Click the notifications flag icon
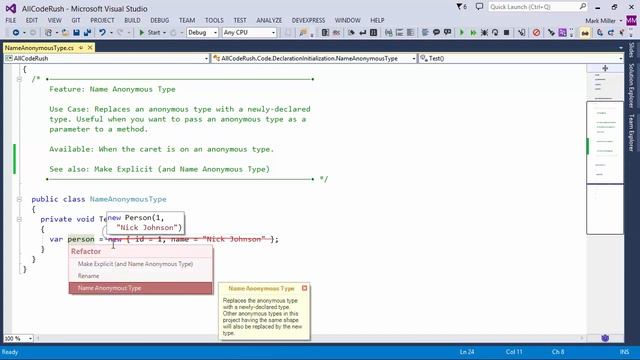This screenshot has width=640, height=360. (x=461, y=7)
